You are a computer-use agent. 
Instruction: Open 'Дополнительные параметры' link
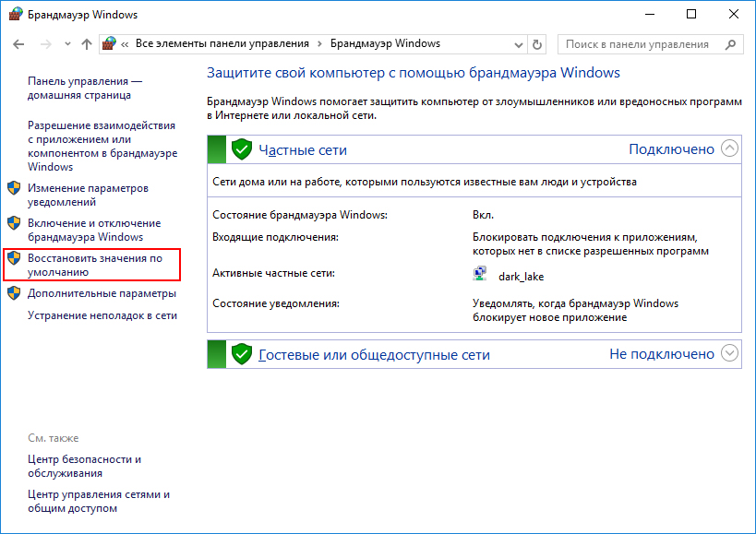[x=102, y=293]
